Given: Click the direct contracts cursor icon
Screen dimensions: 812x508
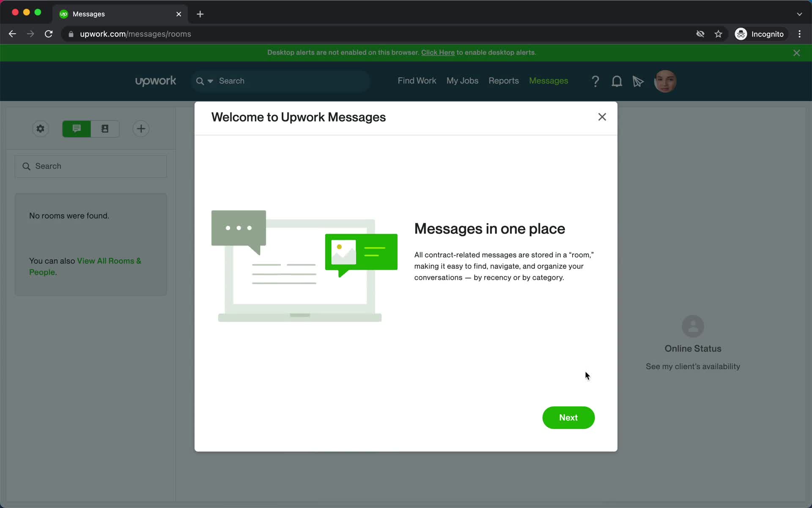Looking at the screenshot, I should 638,81.
